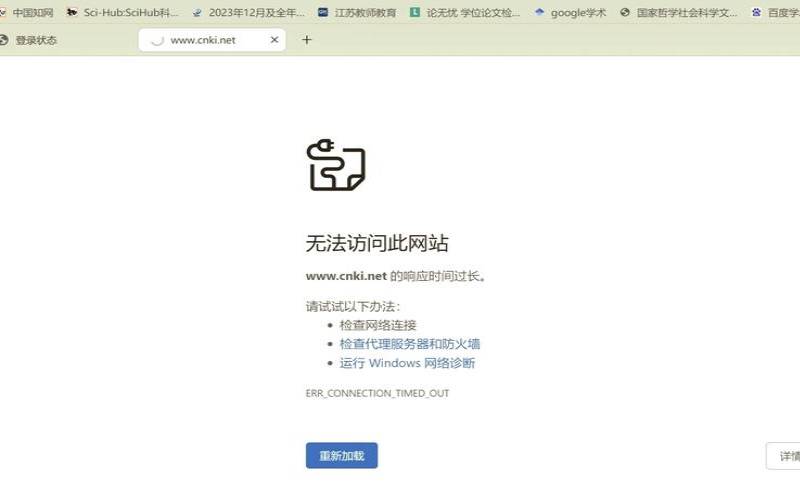800x500 pixels.
Task: Click the 论无忧 green bookmark favicon
Action: coord(415,12)
